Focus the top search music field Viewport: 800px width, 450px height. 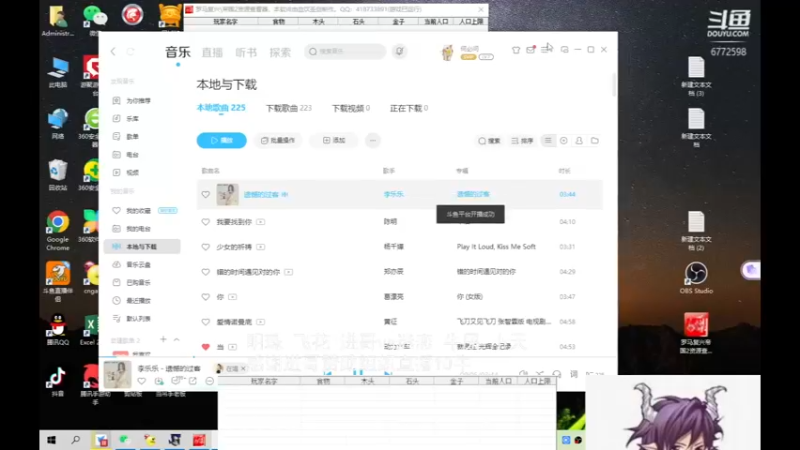point(345,52)
